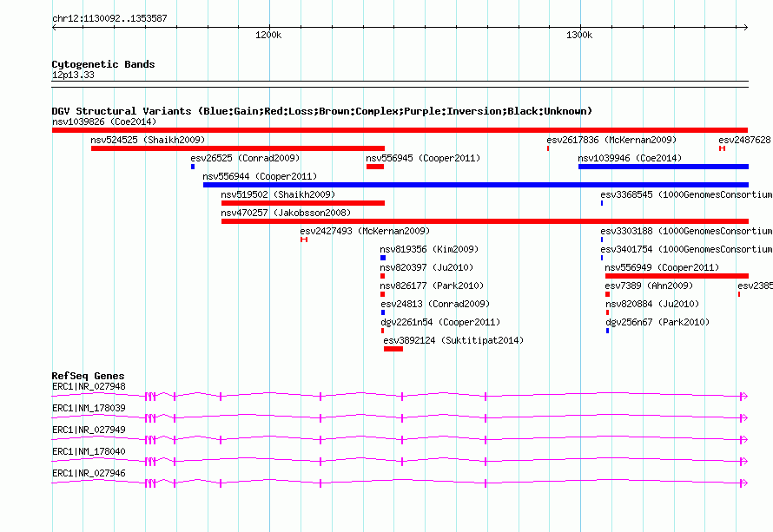Click the blue esv3401754 gain marker
773x532 pixels.
pyautogui.click(x=602, y=258)
